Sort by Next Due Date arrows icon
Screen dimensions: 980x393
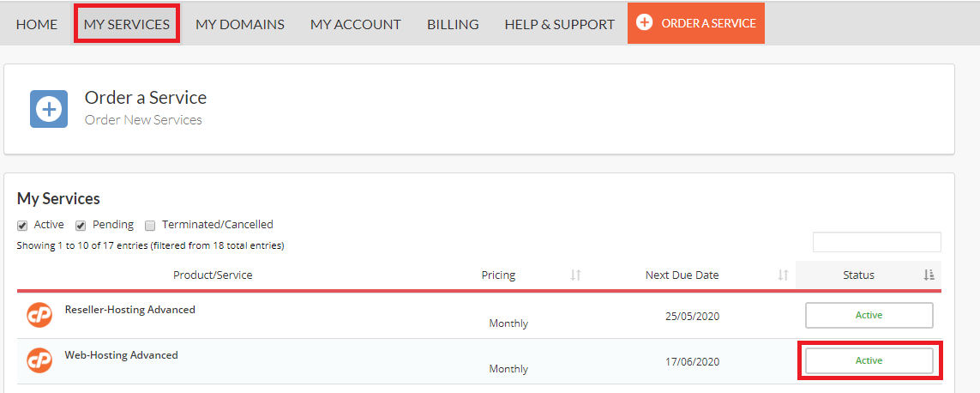click(783, 275)
